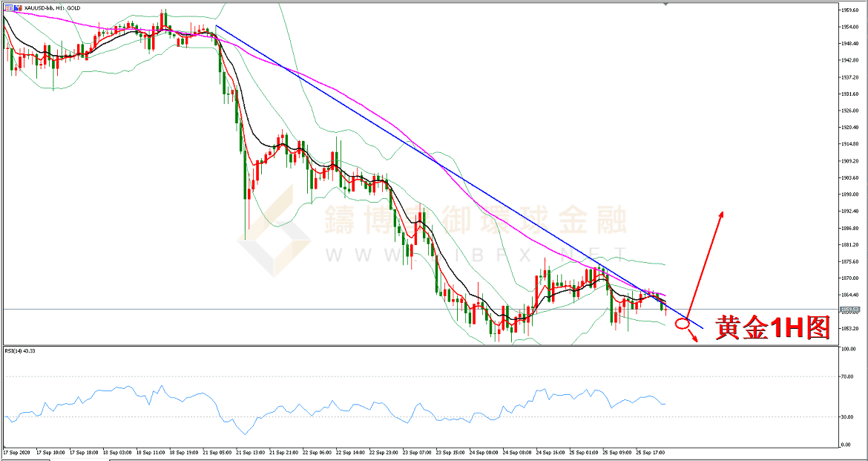Select the short red downward arrow
Screen dimensions: 868x461
[694, 336]
